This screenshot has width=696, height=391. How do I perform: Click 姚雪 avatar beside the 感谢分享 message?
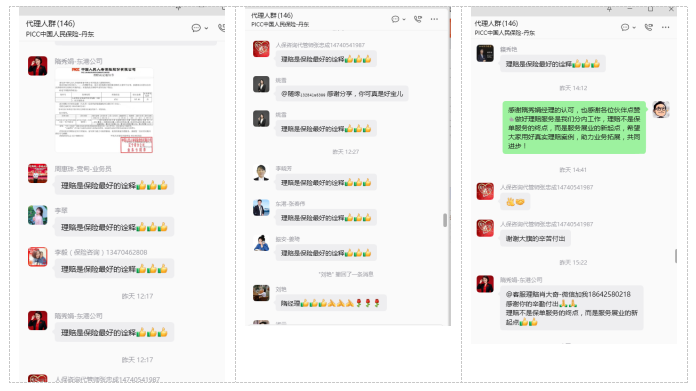(261, 84)
